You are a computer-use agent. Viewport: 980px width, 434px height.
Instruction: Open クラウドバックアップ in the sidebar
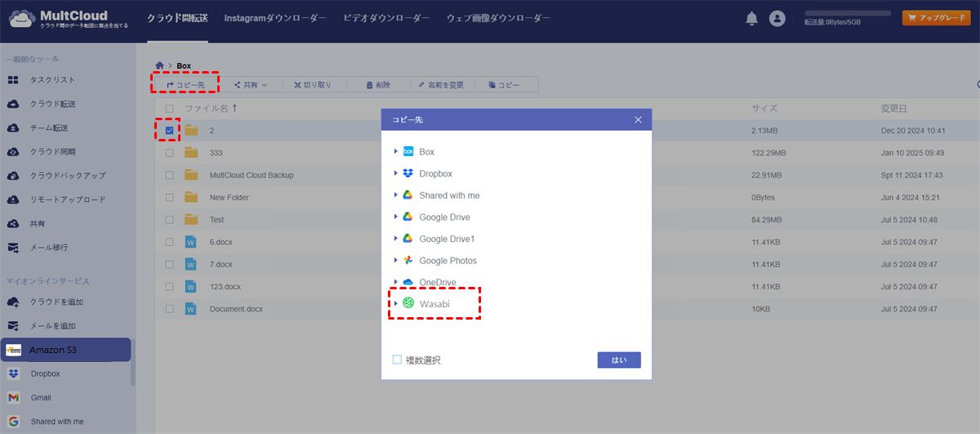click(x=68, y=176)
